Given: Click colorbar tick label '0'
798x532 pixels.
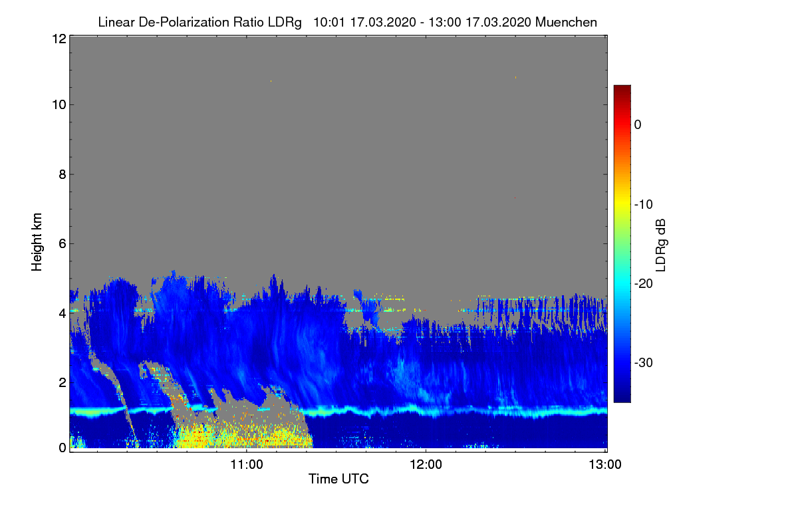Looking at the screenshot, I should click(x=638, y=124).
